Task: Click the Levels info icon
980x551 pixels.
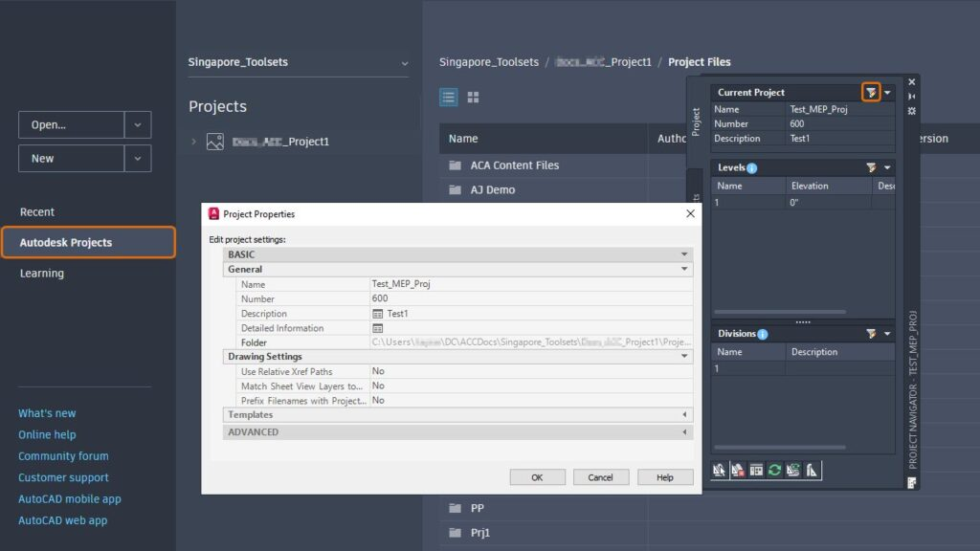Action: click(x=752, y=168)
